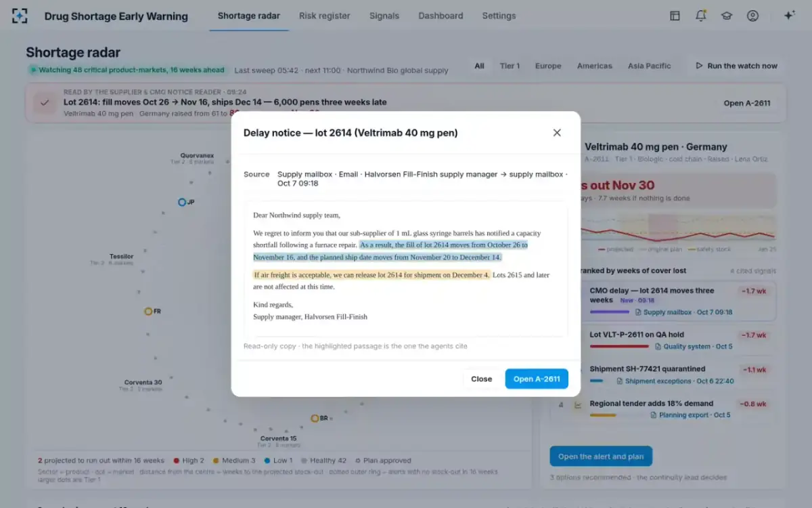Click the orange highlighted air freight sentence
The width and height of the screenshot is (812, 508).
tap(371, 275)
